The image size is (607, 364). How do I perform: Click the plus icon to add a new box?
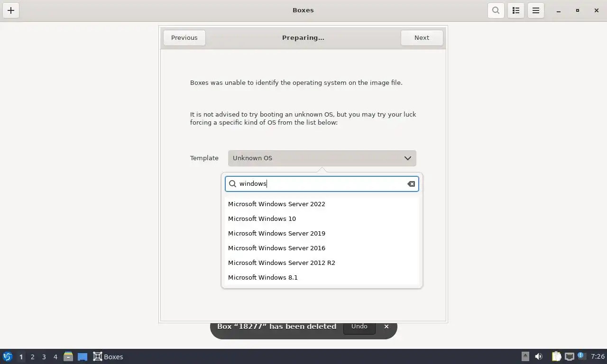tap(11, 10)
